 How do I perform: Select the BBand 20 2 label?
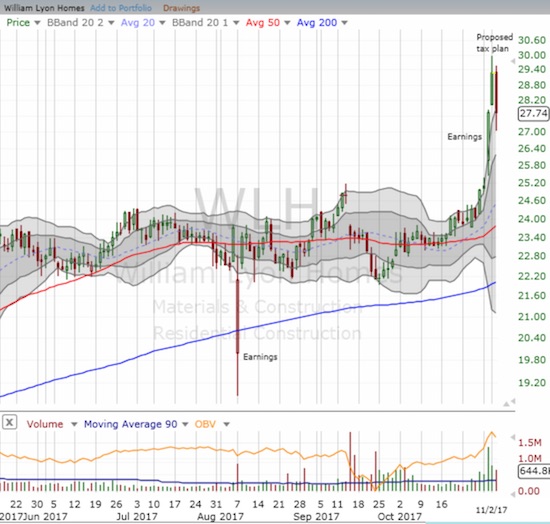(75, 23)
